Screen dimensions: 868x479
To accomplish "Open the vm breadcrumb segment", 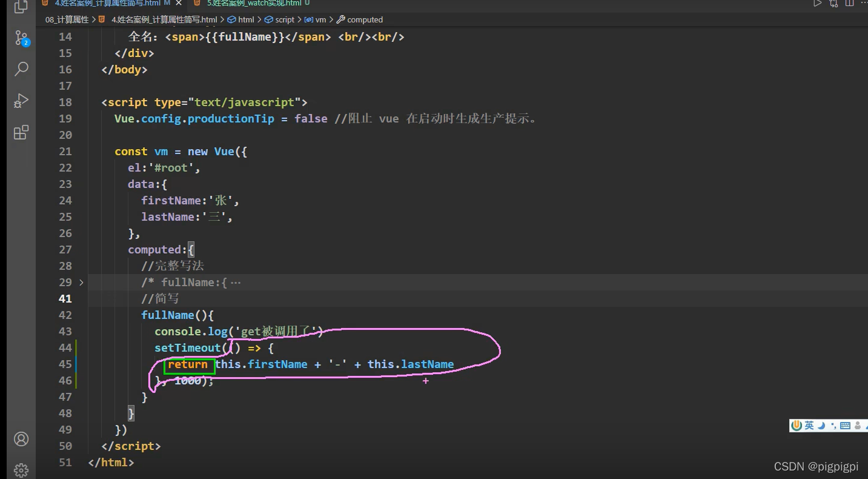I will click(320, 19).
